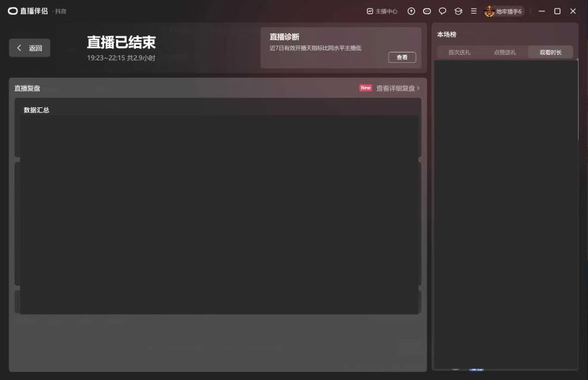Click the 本场榜 panel title
This screenshot has width=588, height=380.
coord(447,35)
